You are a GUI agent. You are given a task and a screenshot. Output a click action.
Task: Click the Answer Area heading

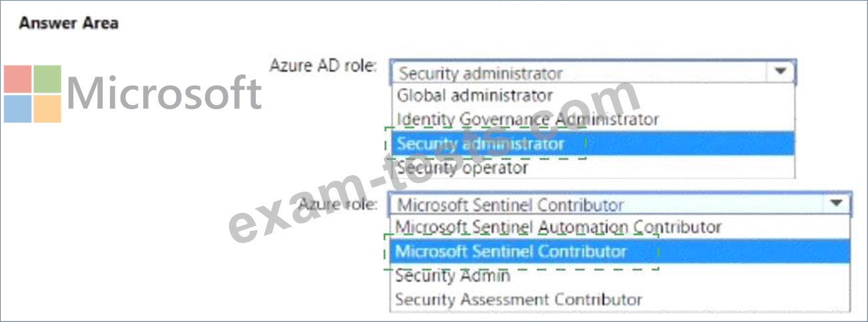tap(69, 23)
